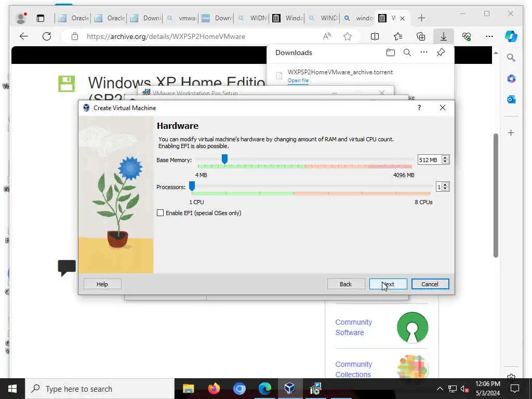Open Outlook icon in Edge sidebar
Screen dimensions: 532x399
point(511,99)
